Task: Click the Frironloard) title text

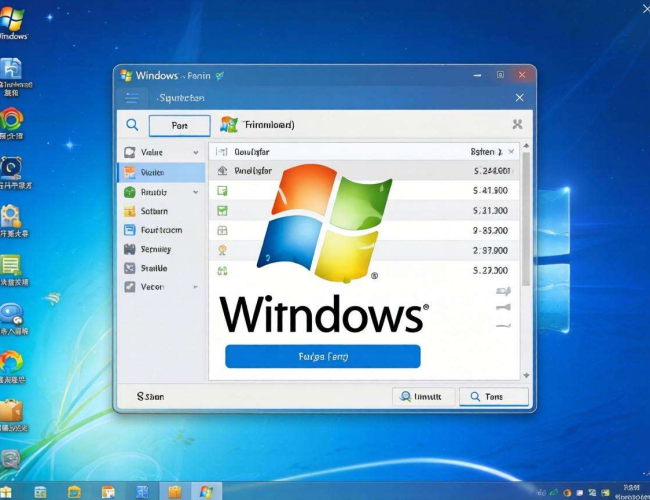Action: click(x=269, y=125)
